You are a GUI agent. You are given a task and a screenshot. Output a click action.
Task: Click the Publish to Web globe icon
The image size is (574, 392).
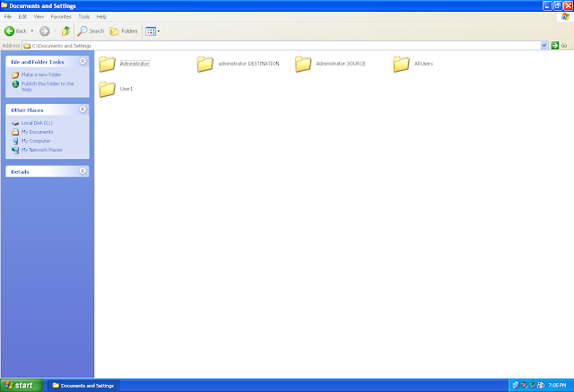point(15,84)
